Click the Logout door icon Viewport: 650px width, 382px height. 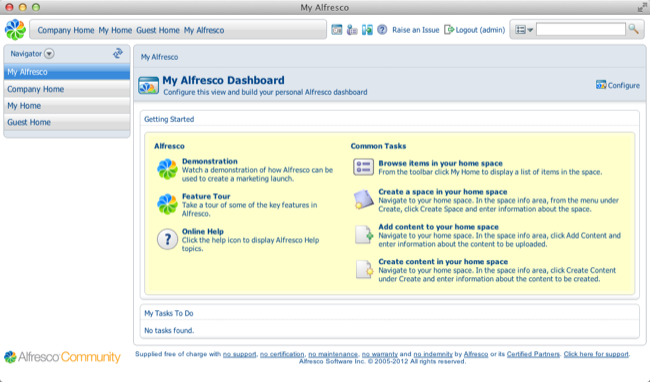449,30
